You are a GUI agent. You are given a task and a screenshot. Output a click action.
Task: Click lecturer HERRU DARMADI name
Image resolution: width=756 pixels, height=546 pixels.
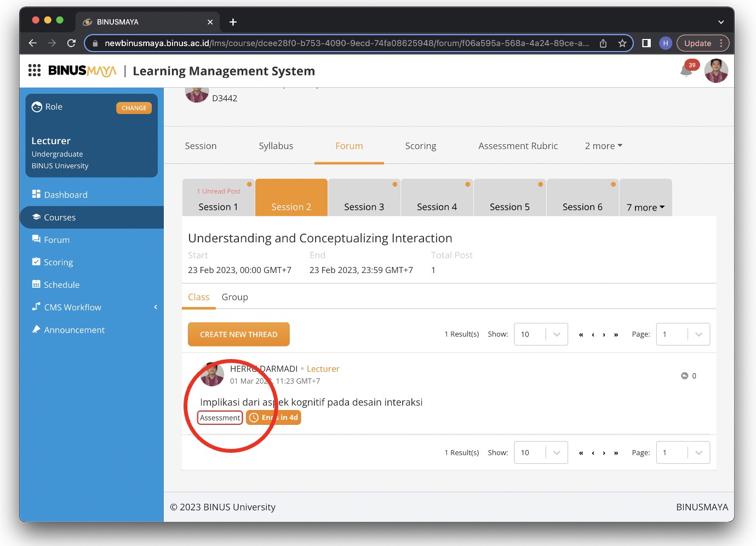point(265,368)
